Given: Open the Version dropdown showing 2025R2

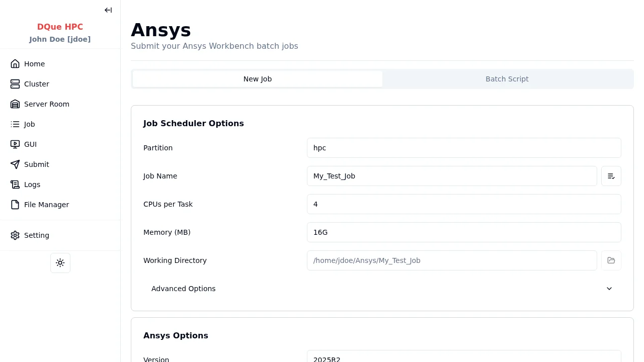Looking at the screenshot, I should (463, 357).
